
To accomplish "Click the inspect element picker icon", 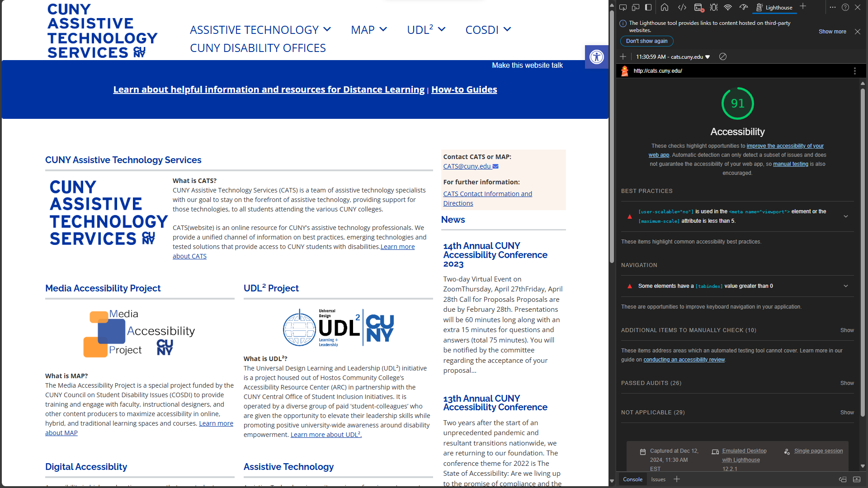I will pyautogui.click(x=623, y=7).
